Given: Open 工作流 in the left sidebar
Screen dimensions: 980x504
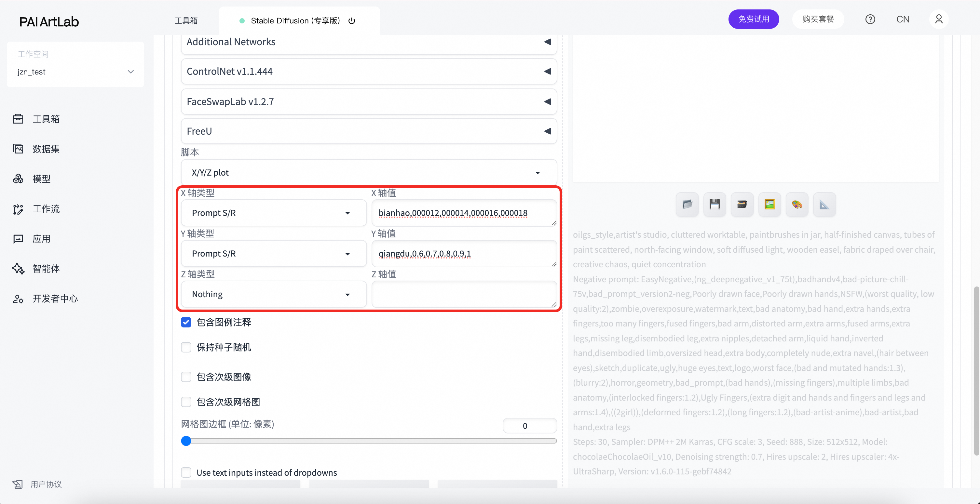Looking at the screenshot, I should click(x=46, y=209).
